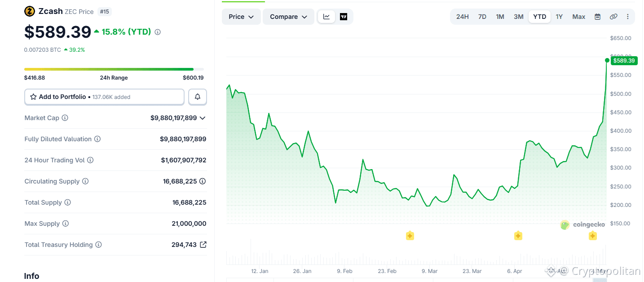Click the Info section heading
This screenshot has height=282, width=644.
point(32,276)
